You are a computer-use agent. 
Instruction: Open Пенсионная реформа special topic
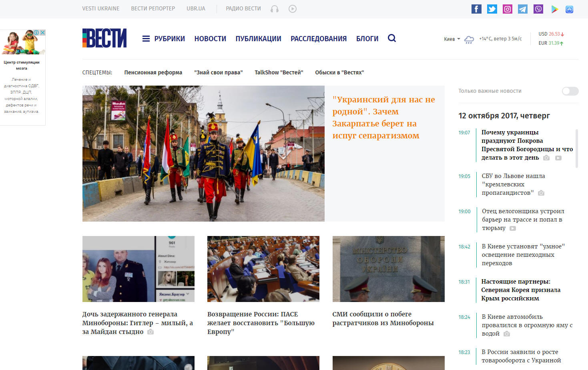[153, 72]
